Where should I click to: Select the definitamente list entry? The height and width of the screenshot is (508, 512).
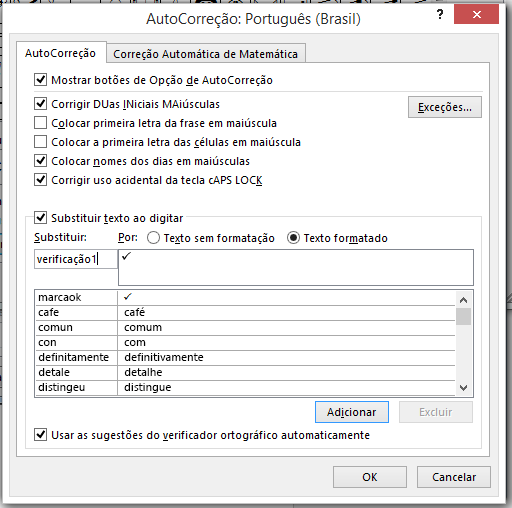tap(76, 357)
